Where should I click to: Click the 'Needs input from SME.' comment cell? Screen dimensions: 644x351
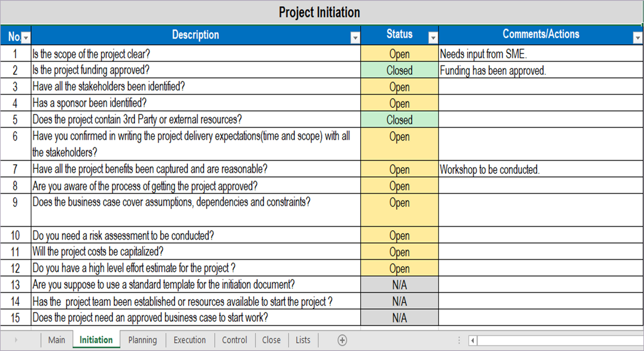point(540,54)
